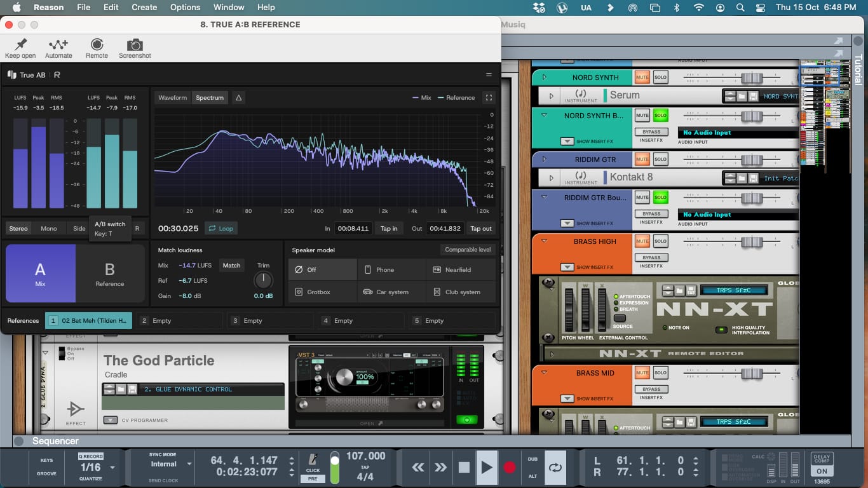Solo the RIDDIM GTR channel

661,159
